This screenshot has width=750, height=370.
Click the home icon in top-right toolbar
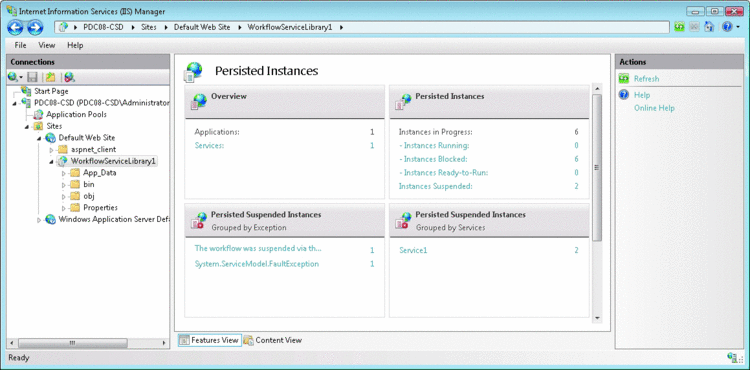pos(709,27)
